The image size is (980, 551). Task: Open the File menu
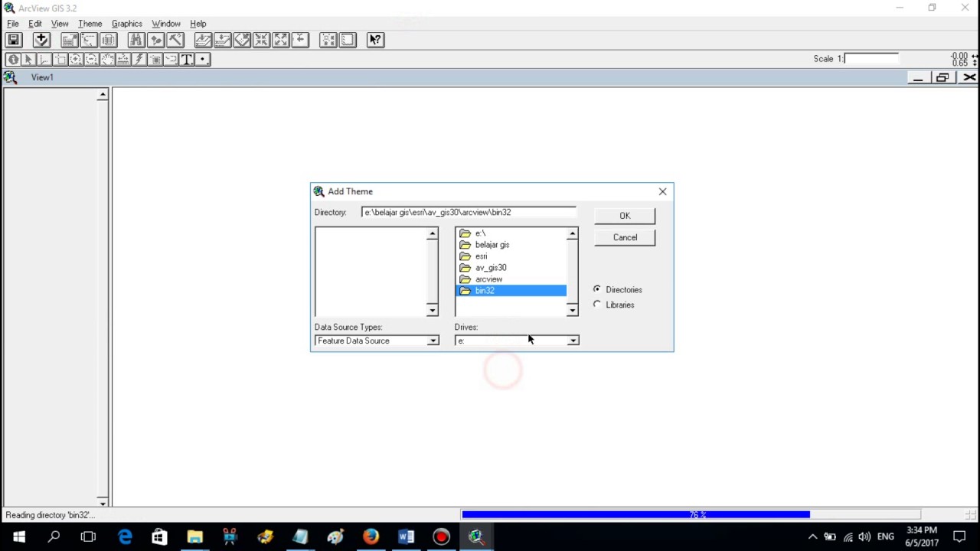click(x=13, y=24)
